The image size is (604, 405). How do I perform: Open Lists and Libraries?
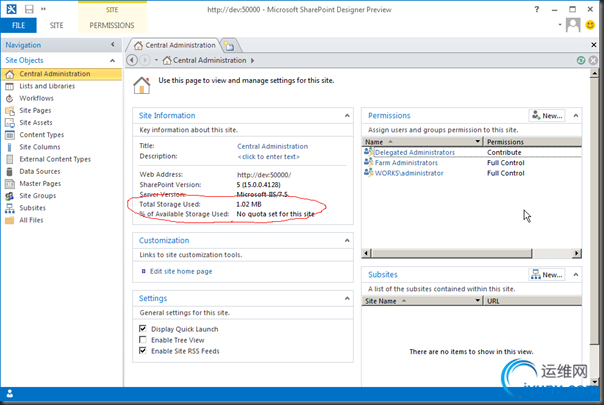[47, 86]
